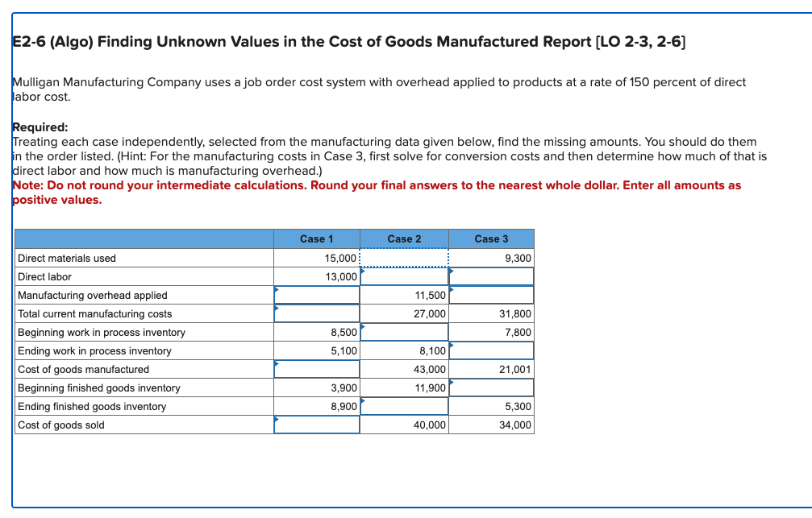The width and height of the screenshot is (812, 518).
Task: Select Case 2 Beginning work in process input
Action: pyautogui.click(x=404, y=332)
